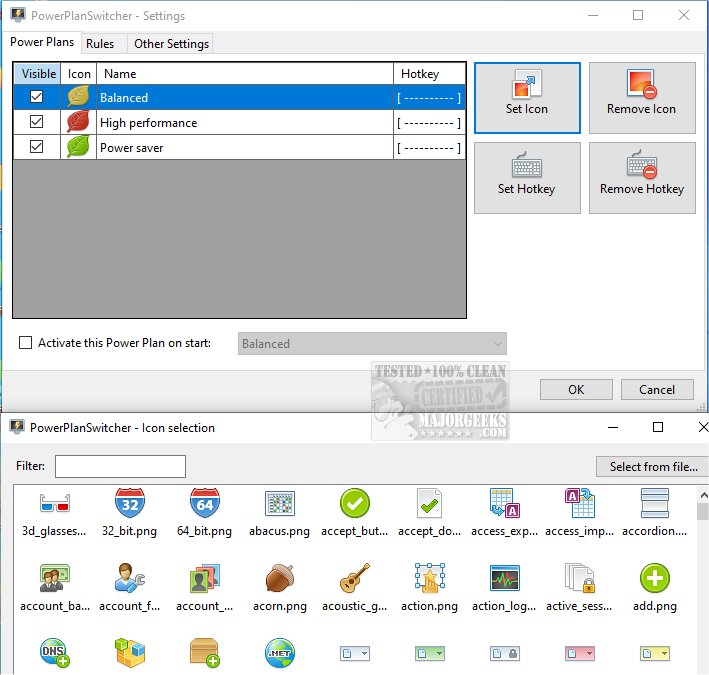The height and width of the screenshot is (675, 709).
Task: Click the Set Icon button
Action: click(x=527, y=98)
